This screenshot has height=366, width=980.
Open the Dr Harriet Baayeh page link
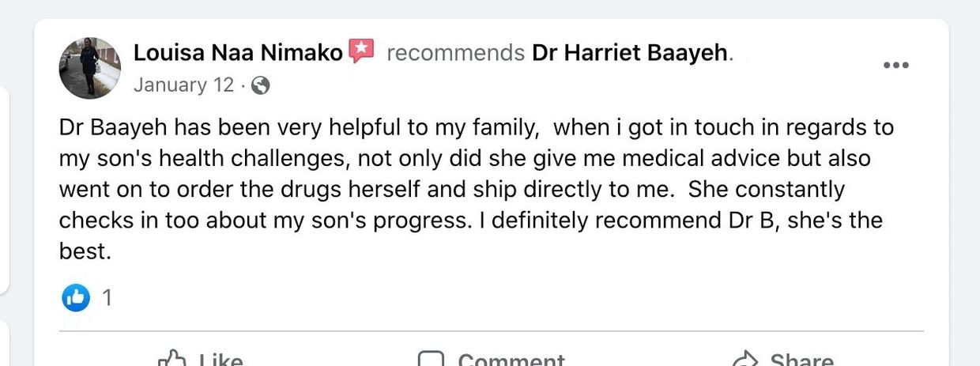point(630,53)
